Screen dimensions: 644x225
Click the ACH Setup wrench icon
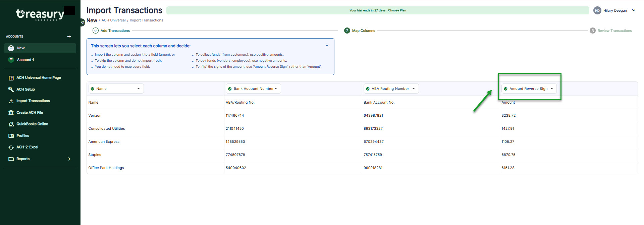point(11,90)
